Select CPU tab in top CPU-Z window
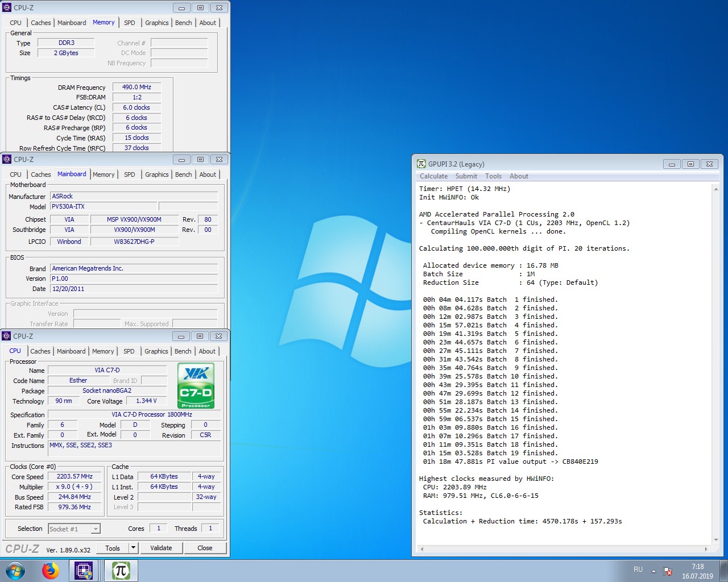 (16, 23)
